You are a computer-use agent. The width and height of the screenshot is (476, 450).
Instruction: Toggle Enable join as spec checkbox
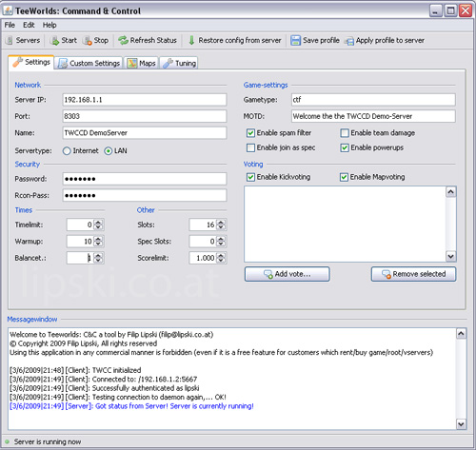[x=250, y=147]
